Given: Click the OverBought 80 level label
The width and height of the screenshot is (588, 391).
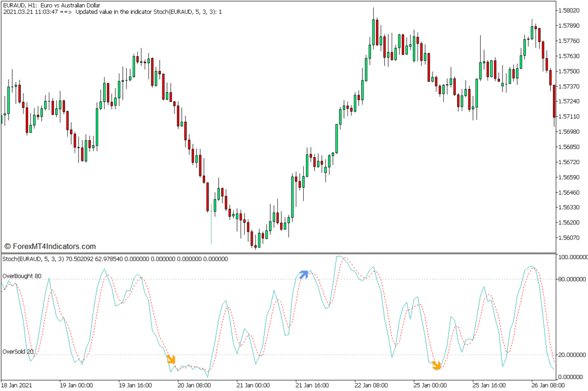Looking at the screenshot, I should pyautogui.click(x=22, y=276).
